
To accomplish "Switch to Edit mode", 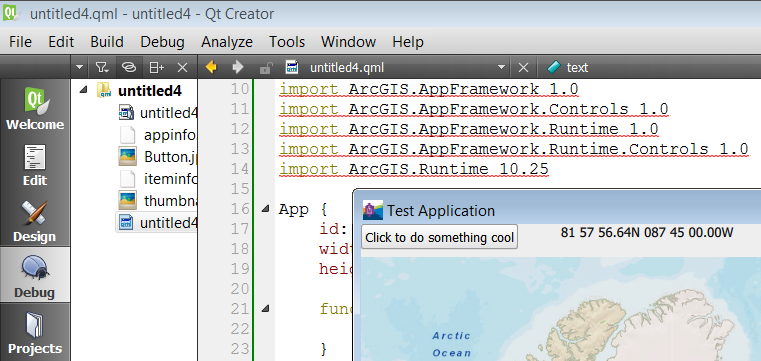I will [35, 165].
